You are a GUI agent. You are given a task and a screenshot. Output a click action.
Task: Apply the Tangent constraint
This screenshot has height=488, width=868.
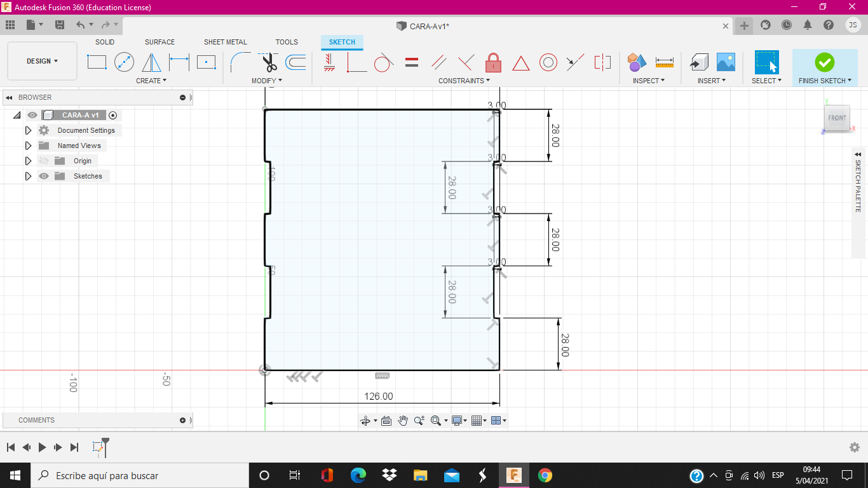(384, 62)
